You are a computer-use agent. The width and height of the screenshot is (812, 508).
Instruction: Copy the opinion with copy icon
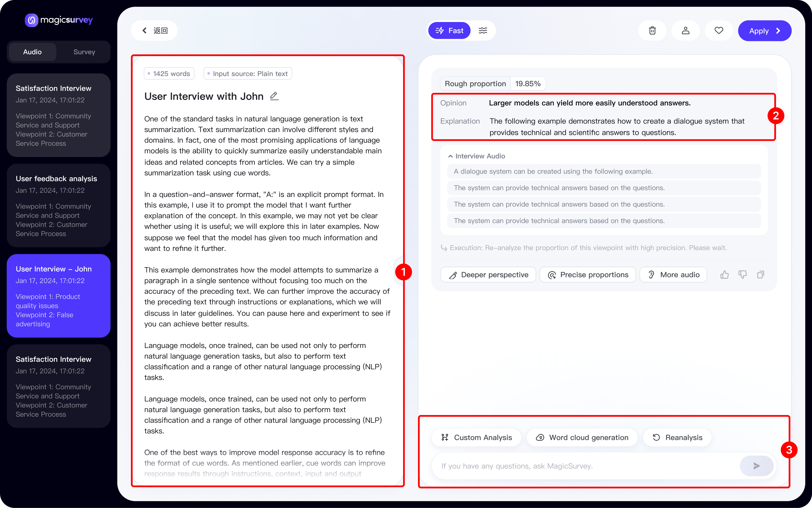click(760, 275)
